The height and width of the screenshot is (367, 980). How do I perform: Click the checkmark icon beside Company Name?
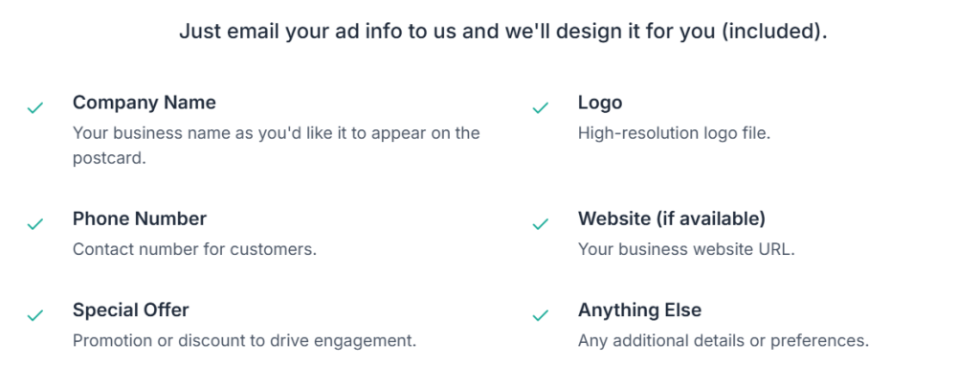(x=35, y=107)
